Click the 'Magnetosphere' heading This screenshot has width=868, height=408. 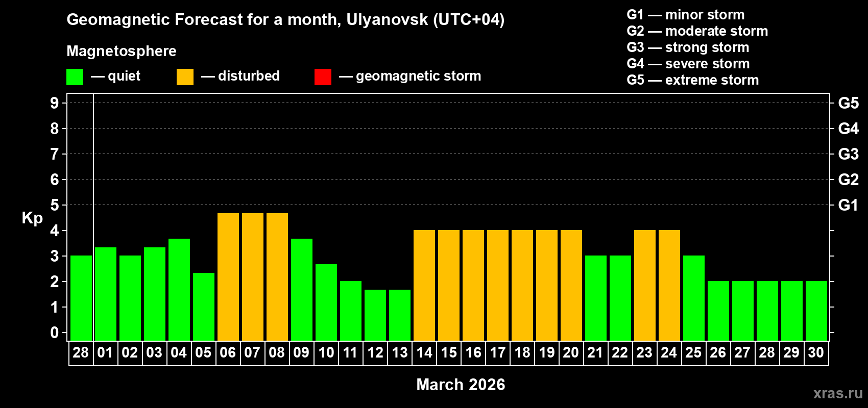point(122,51)
